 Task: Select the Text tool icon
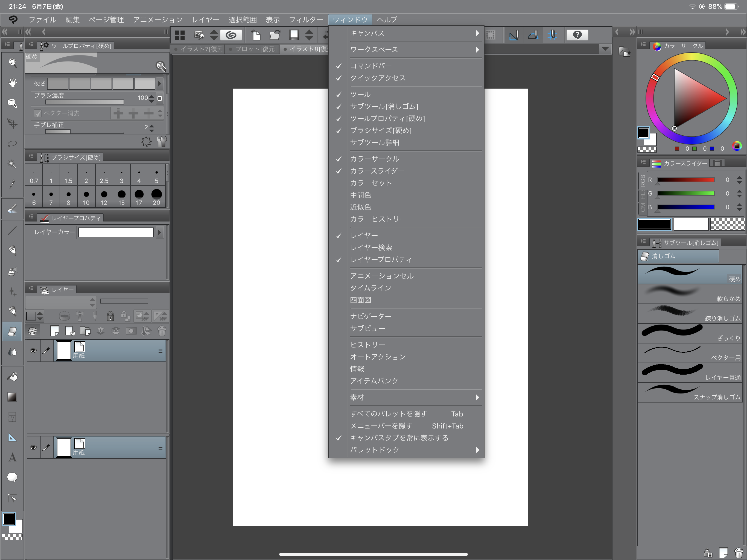coord(12,457)
